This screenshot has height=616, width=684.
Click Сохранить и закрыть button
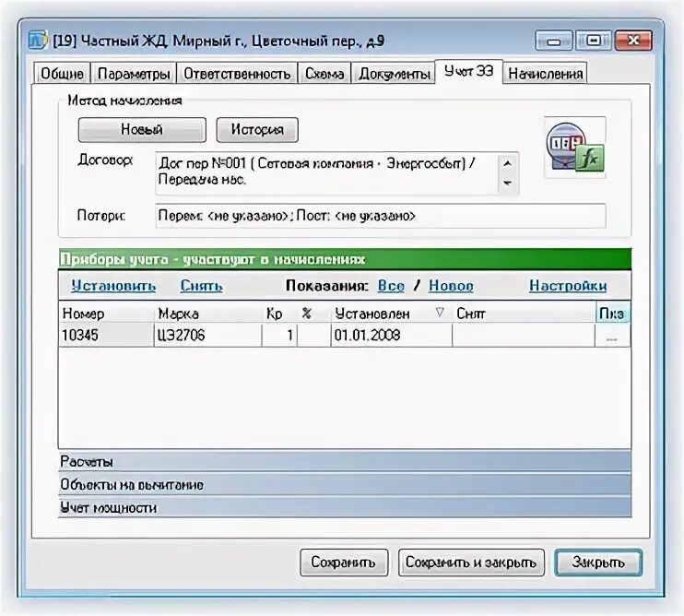pos(471,563)
